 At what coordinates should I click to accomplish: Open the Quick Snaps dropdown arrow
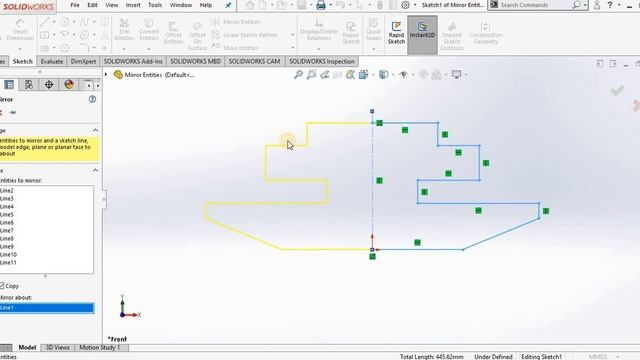click(x=373, y=49)
